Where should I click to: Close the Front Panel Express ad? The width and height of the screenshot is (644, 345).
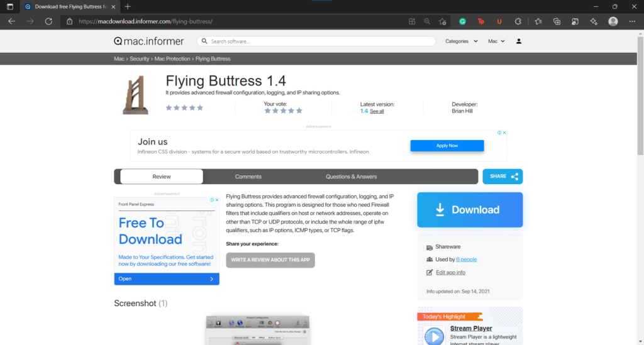[x=217, y=200]
